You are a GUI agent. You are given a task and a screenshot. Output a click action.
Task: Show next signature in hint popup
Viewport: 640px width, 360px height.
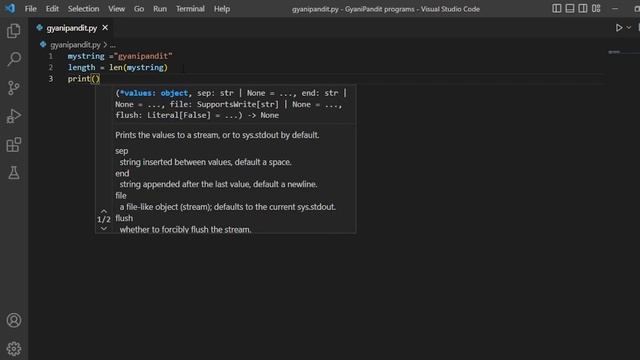(x=104, y=228)
